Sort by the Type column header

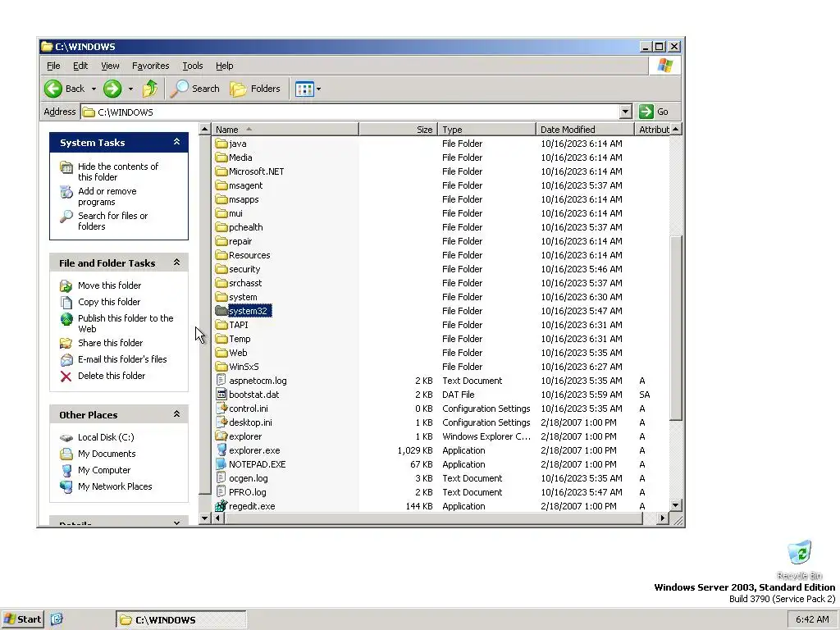[486, 129]
